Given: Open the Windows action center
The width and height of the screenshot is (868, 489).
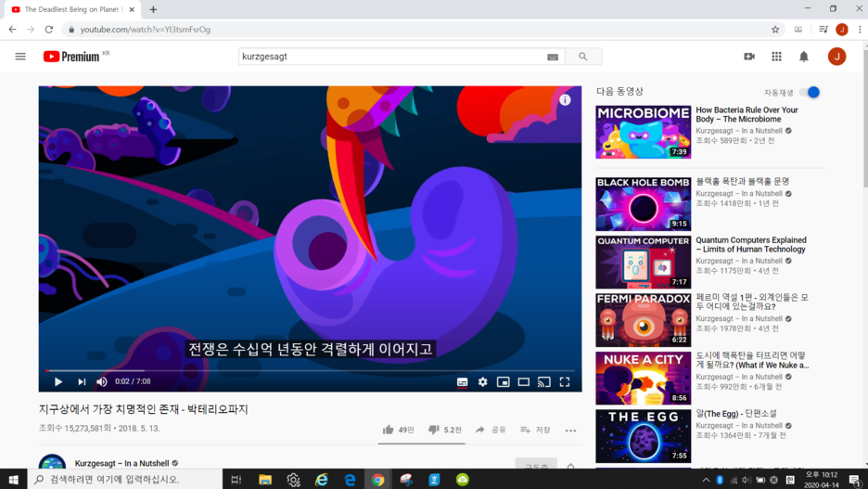Looking at the screenshot, I should pyautogui.click(x=855, y=480).
